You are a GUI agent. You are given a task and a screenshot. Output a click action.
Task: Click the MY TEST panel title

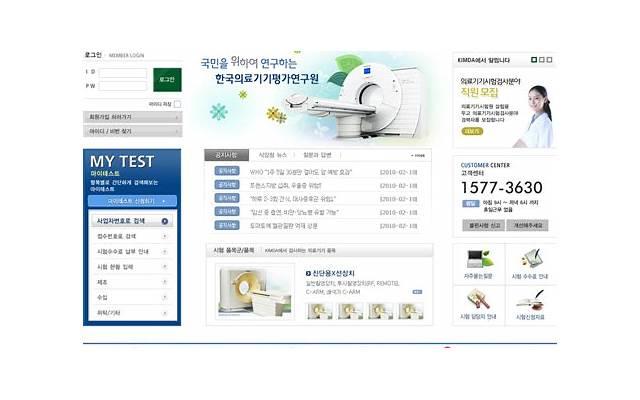(122, 161)
